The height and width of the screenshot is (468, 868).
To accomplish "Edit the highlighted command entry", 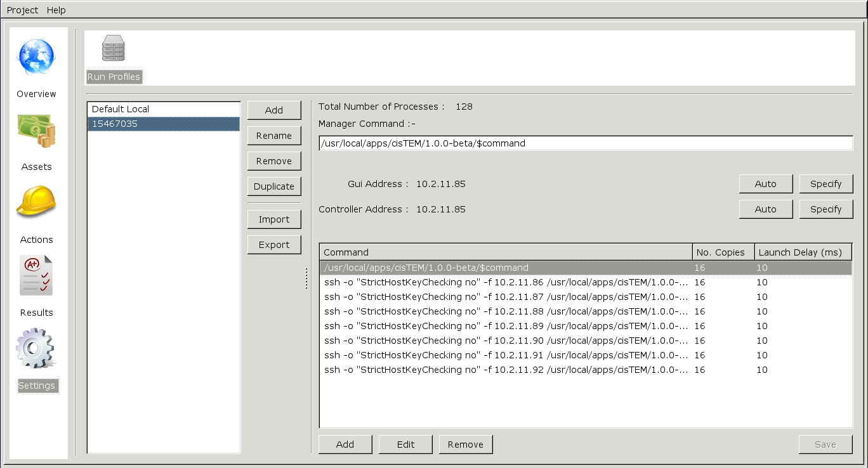I will click(x=405, y=444).
